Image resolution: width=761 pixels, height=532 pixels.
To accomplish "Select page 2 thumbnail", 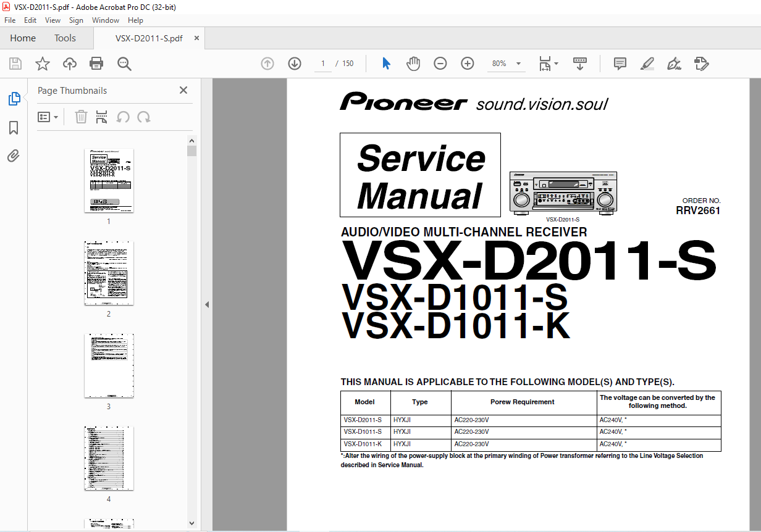I will 109,273.
